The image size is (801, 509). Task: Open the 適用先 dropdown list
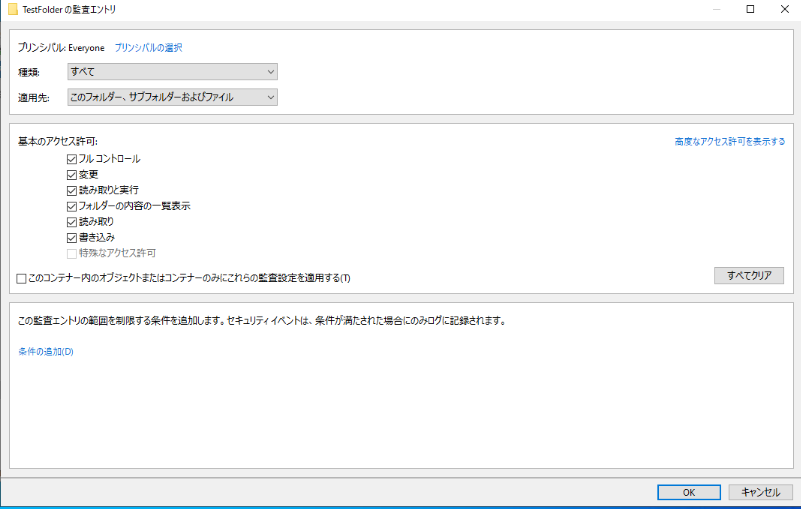[x=172, y=97]
